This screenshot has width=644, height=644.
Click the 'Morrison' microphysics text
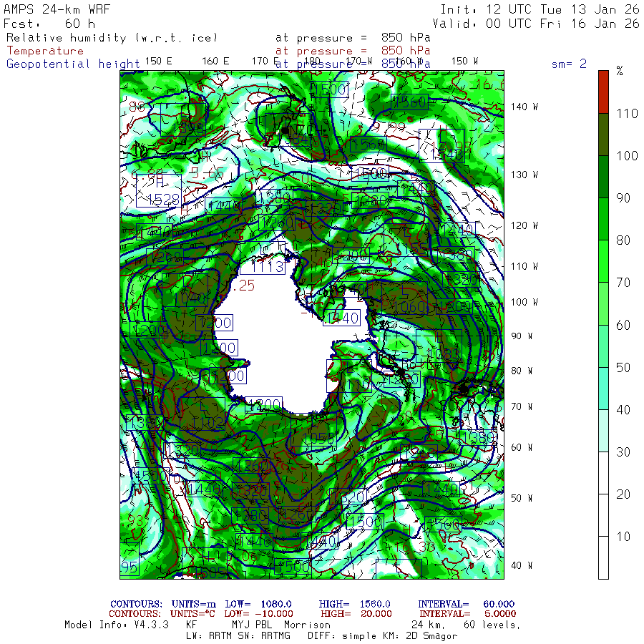pyautogui.click(x=307, y=625)
